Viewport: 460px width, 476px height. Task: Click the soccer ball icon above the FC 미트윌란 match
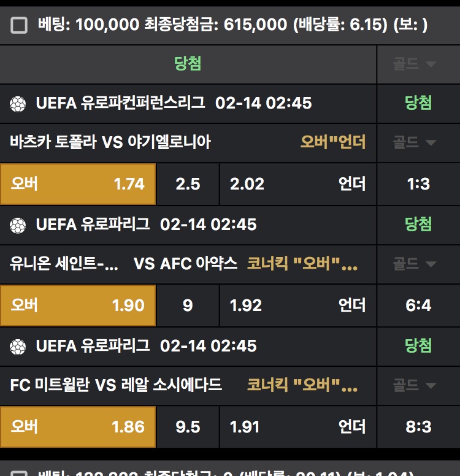tap(18, 347)
